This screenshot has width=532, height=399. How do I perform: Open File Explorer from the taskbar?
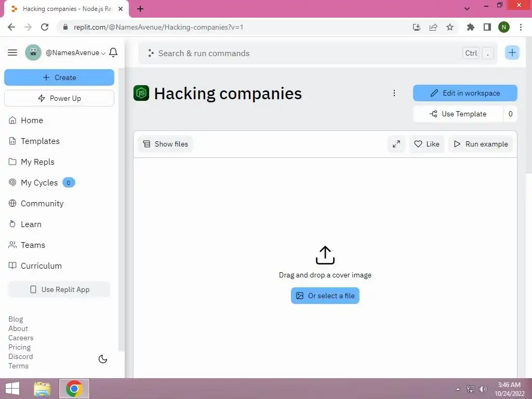pyautogui.click(x=42, y=389)
